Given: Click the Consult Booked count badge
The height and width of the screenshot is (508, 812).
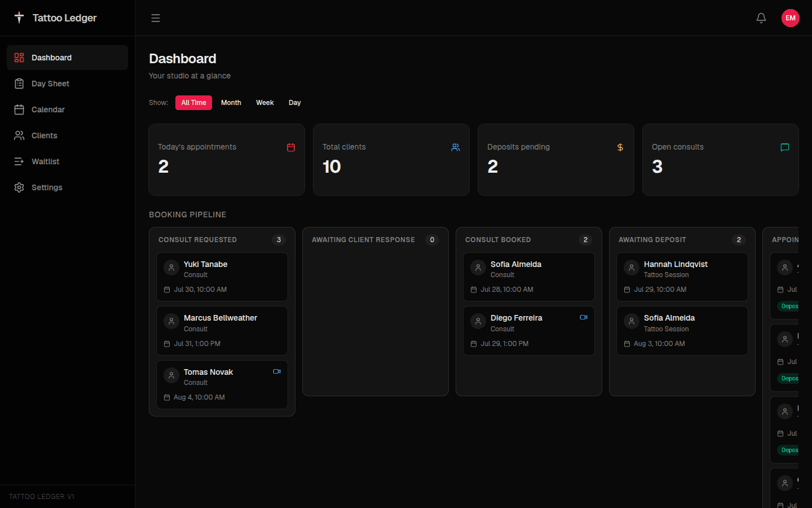Looking at the screenshot, I should [x=585, y=240].
